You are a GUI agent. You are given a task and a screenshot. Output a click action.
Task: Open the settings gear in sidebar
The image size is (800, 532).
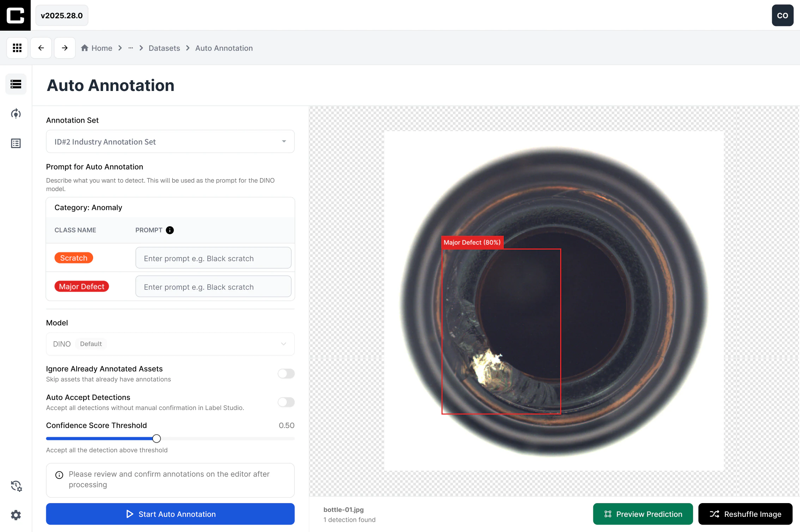pos(16,515)
